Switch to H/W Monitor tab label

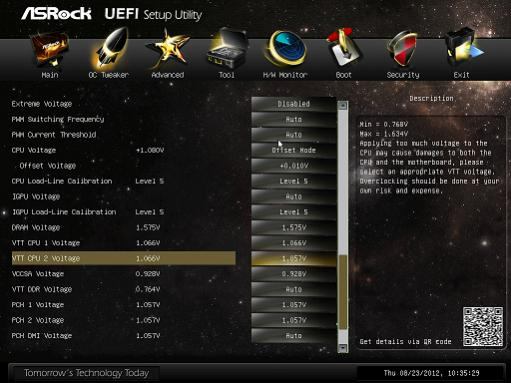285,75
